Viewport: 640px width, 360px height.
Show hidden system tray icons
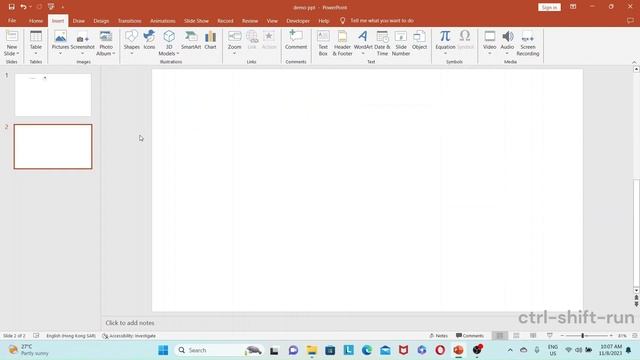(x=510, y=350)
